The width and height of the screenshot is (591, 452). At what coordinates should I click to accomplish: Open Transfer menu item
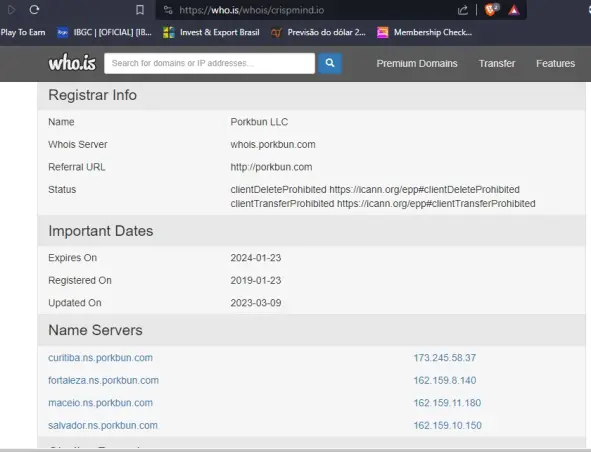(x=497, y=63)
